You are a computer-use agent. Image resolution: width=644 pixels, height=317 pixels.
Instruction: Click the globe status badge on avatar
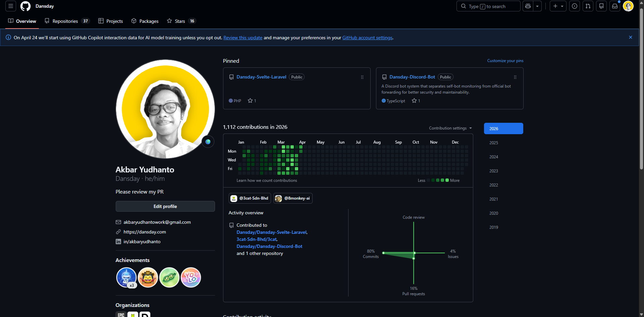208,142
